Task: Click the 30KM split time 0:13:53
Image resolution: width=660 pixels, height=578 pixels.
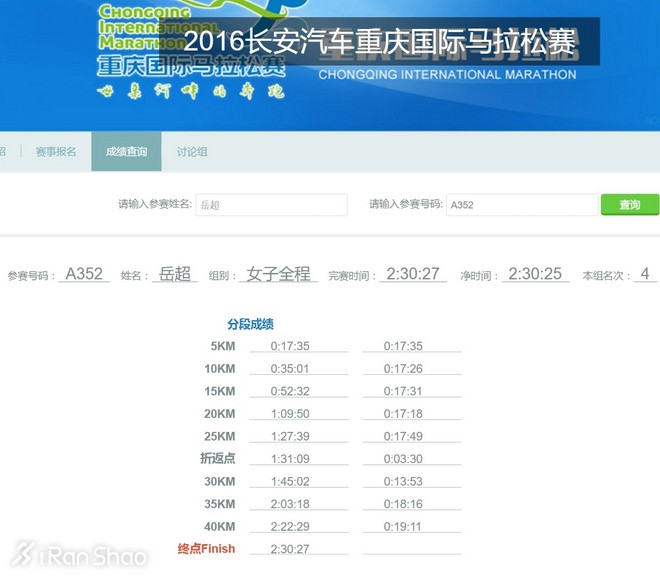Action: pyautogui.click(x=403, y=482)
